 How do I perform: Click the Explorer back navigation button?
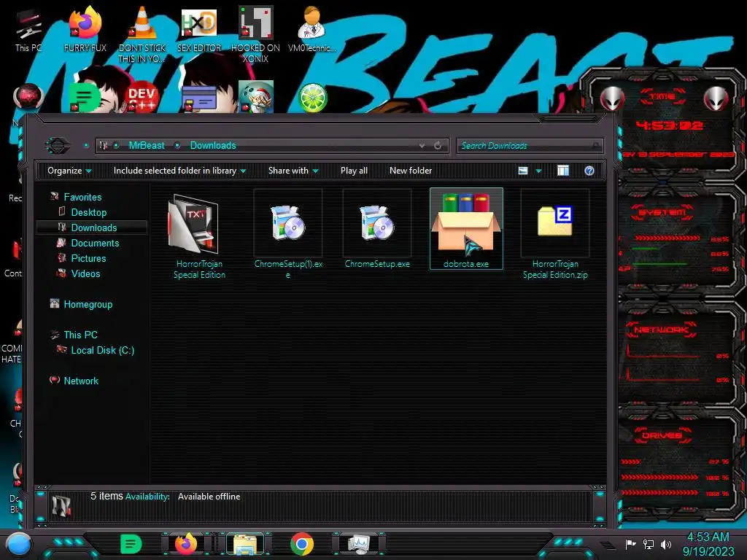(57, 145)
